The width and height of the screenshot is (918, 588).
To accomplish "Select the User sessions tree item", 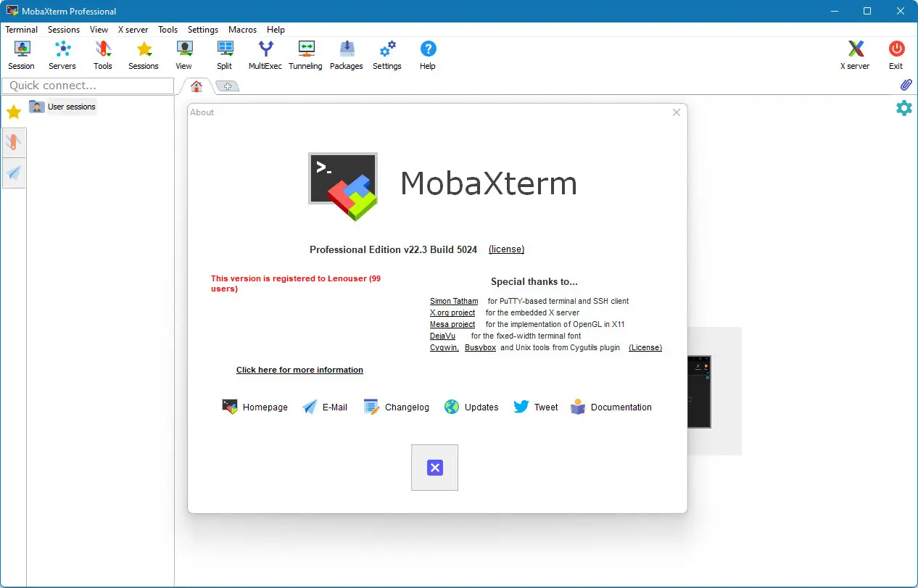I will pos(63,107).
